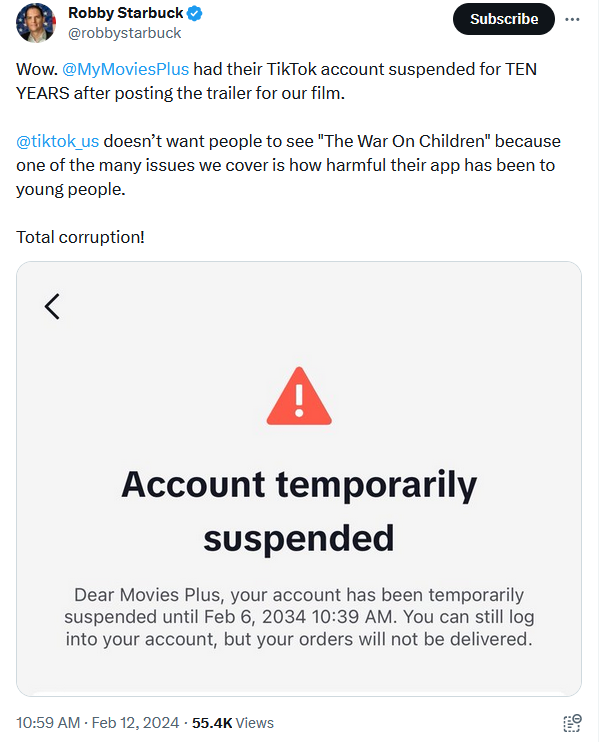Click the 'suspended' word in image heading
Image resolution: width=603 pixels, height=742 pixels.
pos(299,539)
